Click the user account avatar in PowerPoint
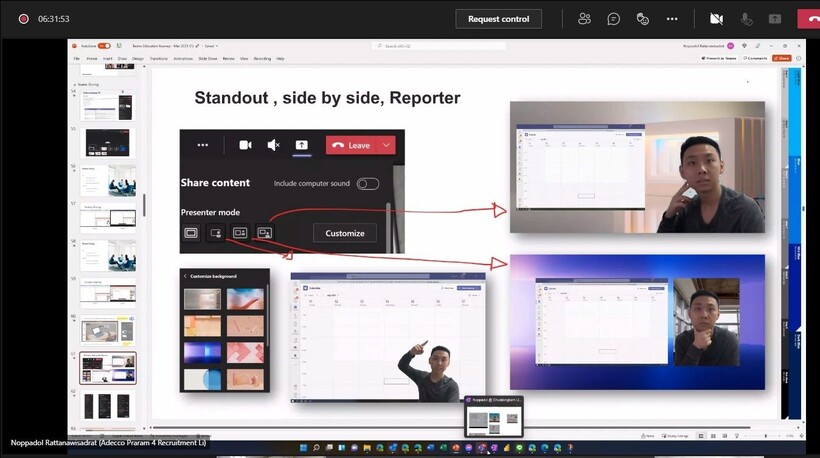The height and width of the screenshot is (458, 820). 731,46
